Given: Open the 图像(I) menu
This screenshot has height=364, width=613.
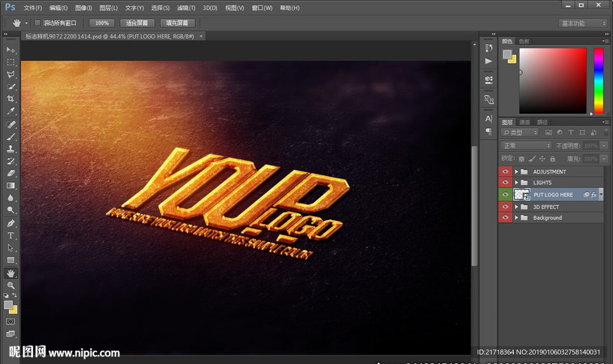Looking at the screenshot, I should [x=83, y=8].
